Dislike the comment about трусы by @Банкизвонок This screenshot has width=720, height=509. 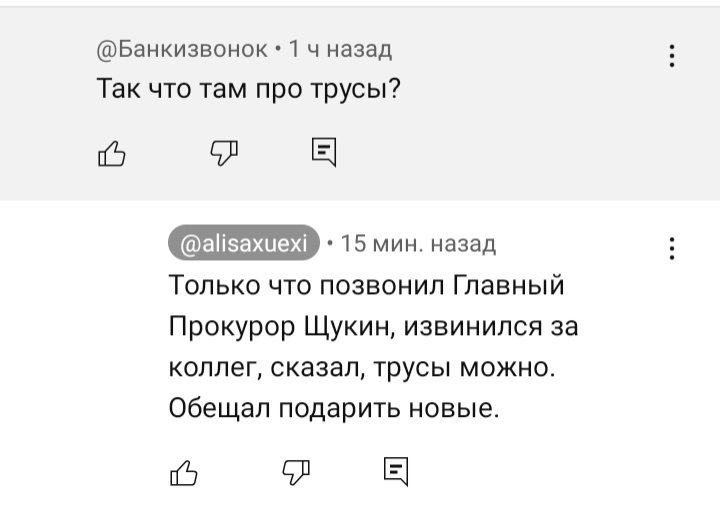[x=224, y=153]
